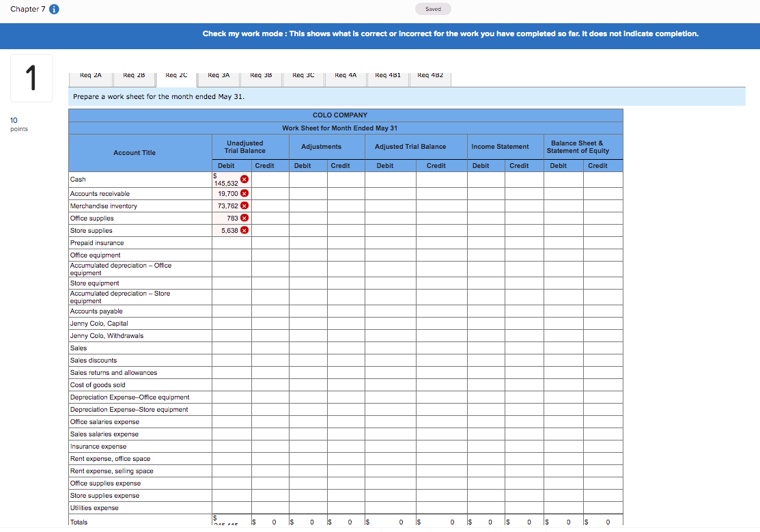Open the Req 4B1 tab
Viewport: 760px width, 532px height.
click(388, 75)
